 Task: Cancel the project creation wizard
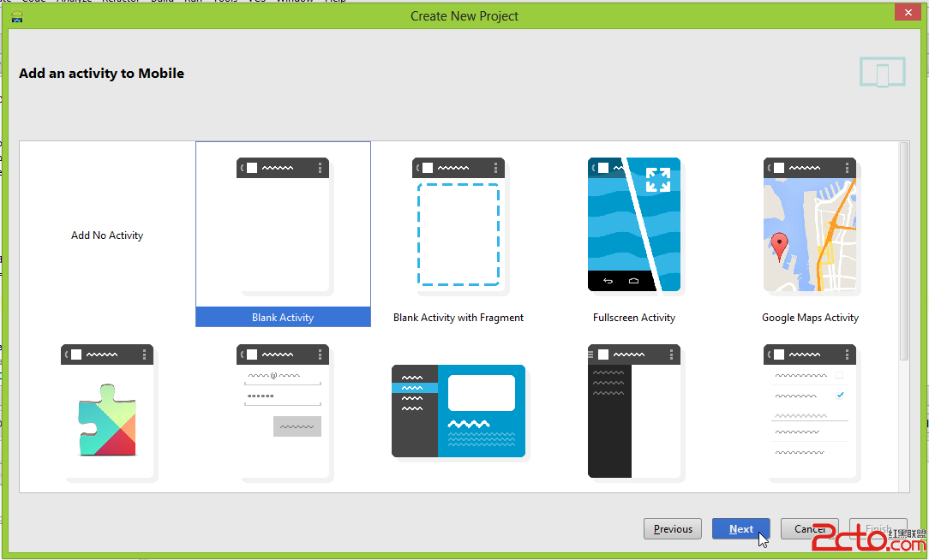click(x=809, y=528)
